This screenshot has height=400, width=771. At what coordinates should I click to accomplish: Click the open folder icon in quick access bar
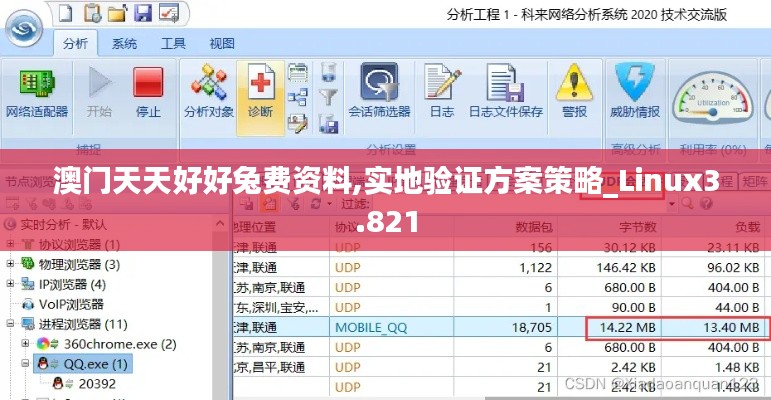point(118,13)
